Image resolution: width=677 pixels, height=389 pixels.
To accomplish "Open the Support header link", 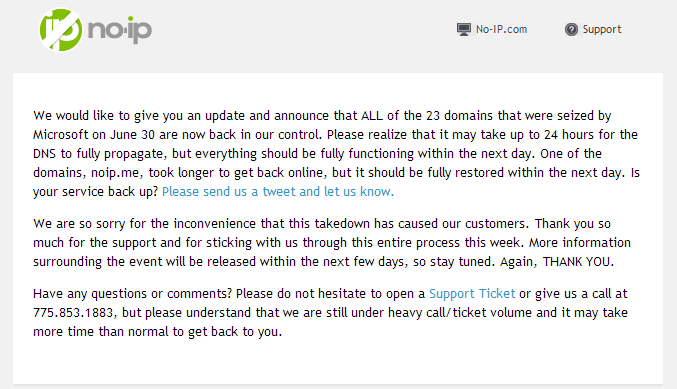I will pos(602,29).
